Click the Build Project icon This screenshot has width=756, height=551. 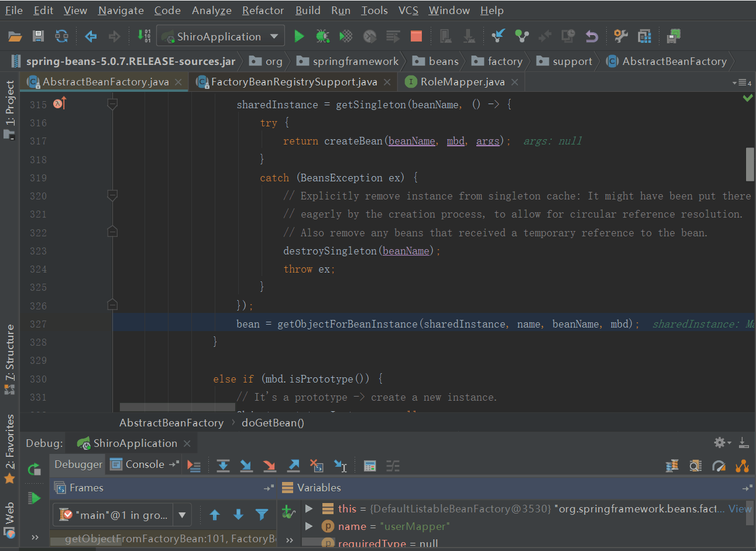click(143, 36)
